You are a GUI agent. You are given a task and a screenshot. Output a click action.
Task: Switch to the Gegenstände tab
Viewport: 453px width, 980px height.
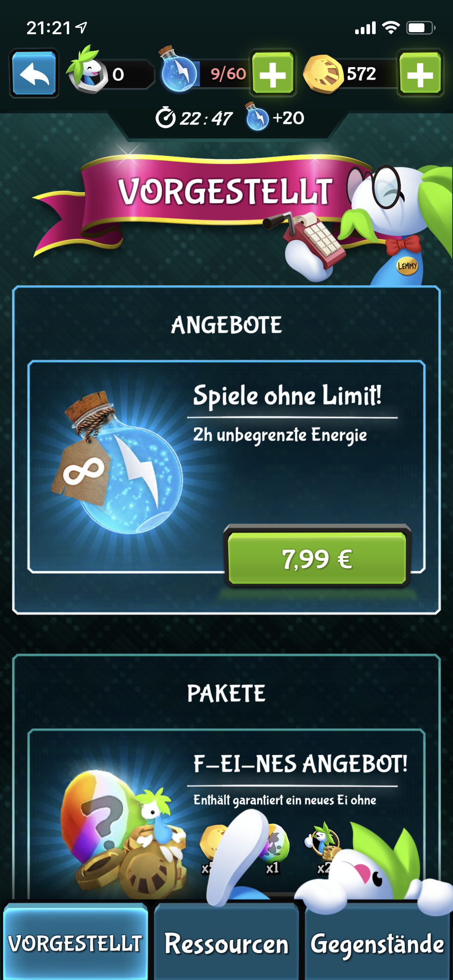click(x=377, y=943)
